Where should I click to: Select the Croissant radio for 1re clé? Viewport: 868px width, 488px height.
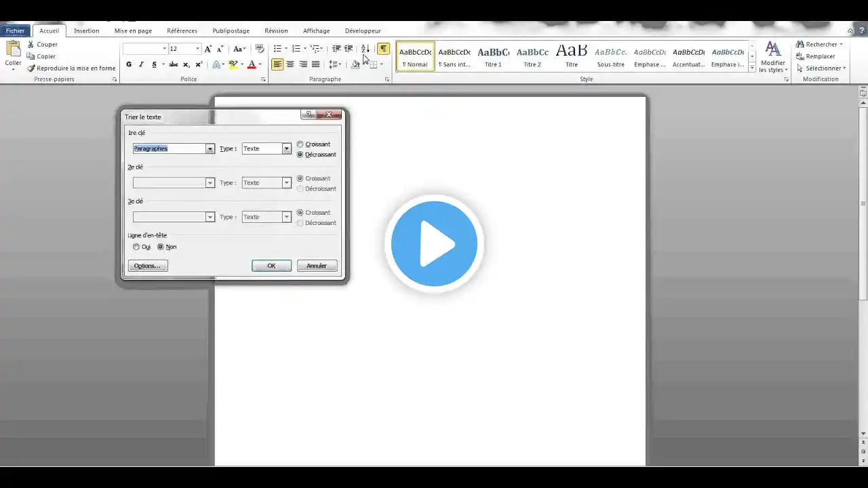[300, 144]
